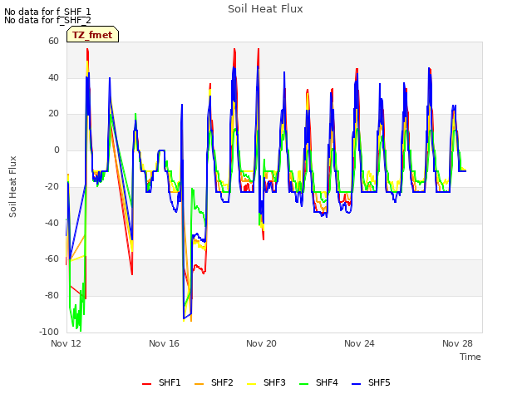Click the Nov 20 x-axis tick label
532x399 pixels.
(261, 343)
